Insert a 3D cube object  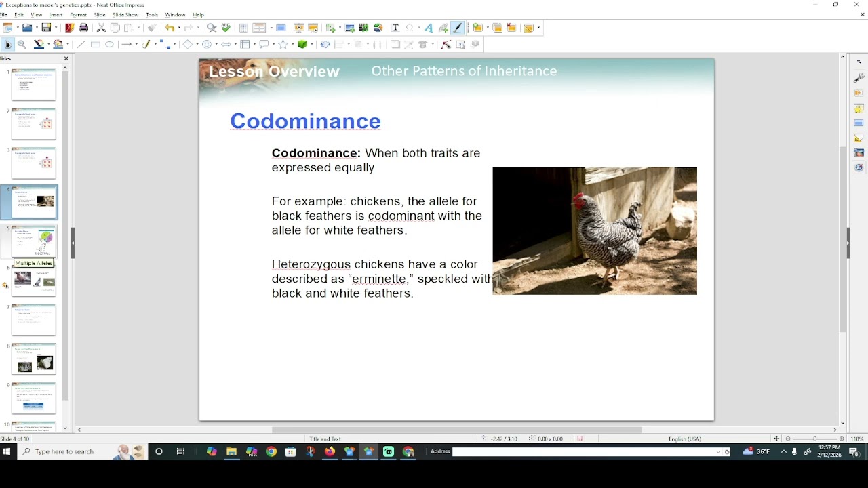pos(302,45)
